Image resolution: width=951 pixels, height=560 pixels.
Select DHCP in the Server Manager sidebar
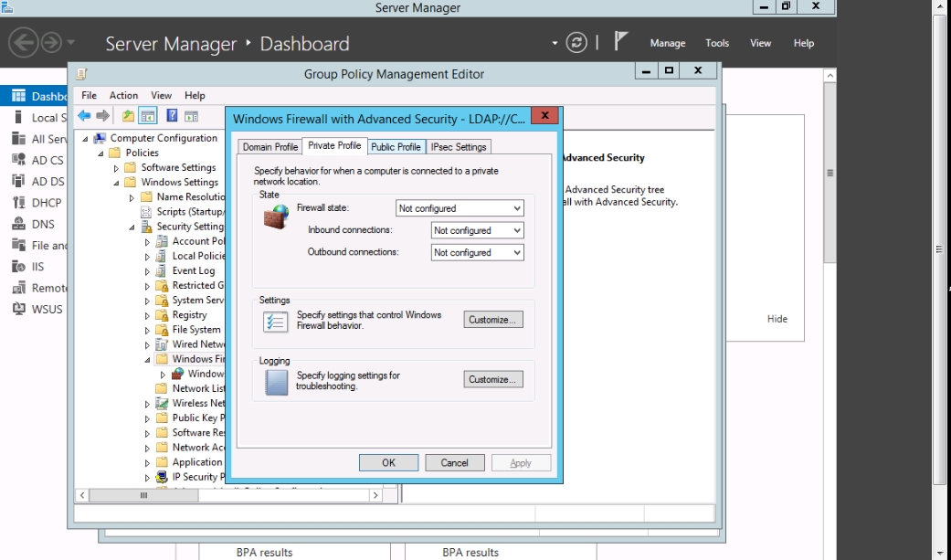point(46,203)
